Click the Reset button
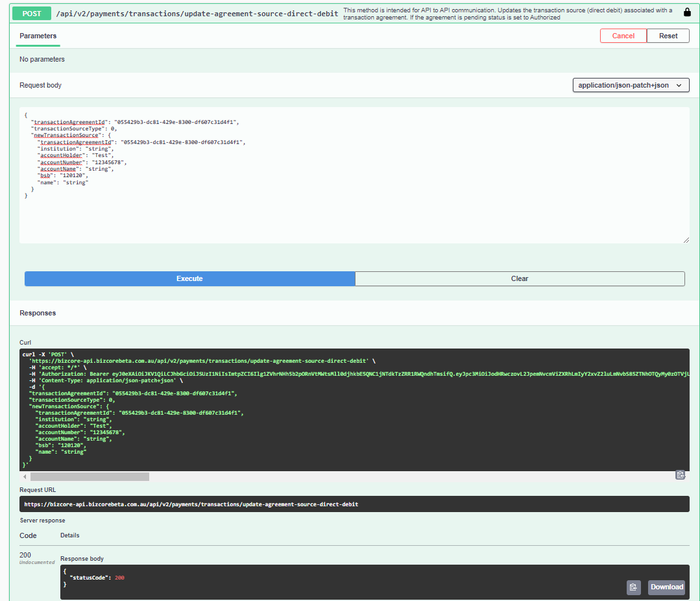This screenshot has width=700, height=601. 668,36
